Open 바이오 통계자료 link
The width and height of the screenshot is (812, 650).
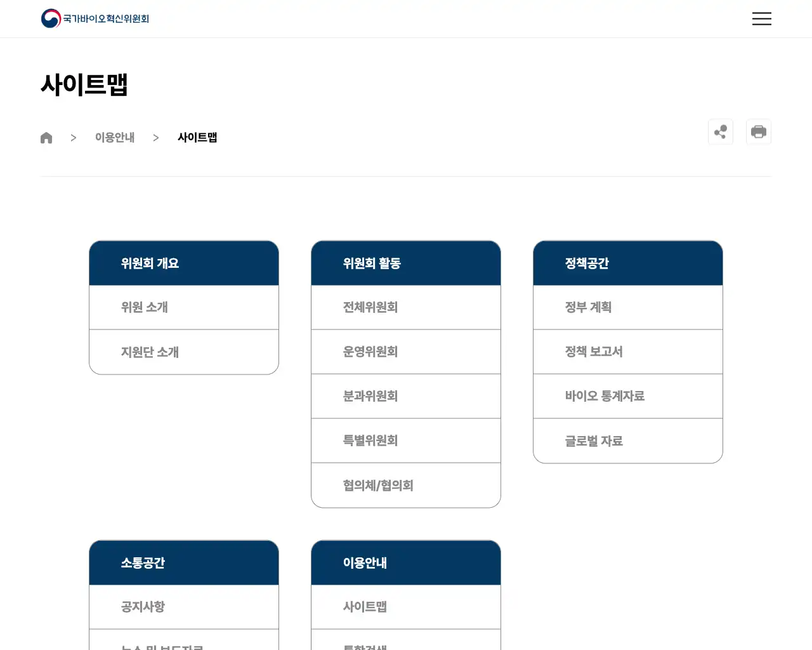pos(628,396)
